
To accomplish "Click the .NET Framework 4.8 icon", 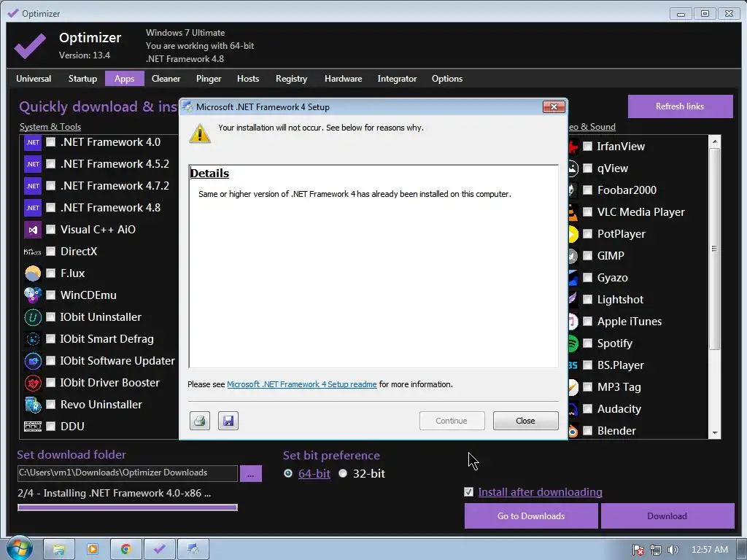I will coord(33,208).
